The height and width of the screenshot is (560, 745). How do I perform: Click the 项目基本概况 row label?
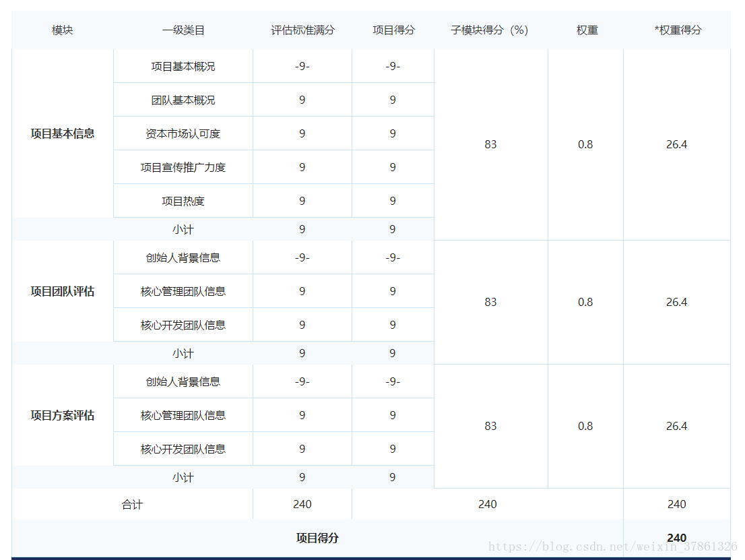pyautogui.click(x=183, y=67)
